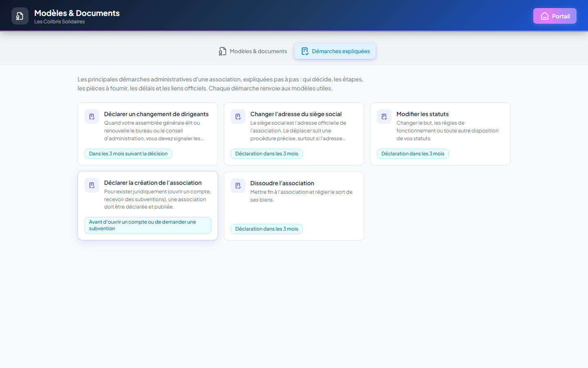Select the Démarches expliquées tab
This screenshot has width=588, height=368.
tap(335, 51)
